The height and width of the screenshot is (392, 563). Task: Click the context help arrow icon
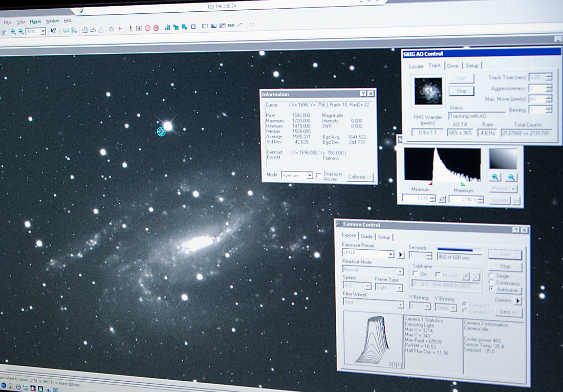tap(53, 31)
